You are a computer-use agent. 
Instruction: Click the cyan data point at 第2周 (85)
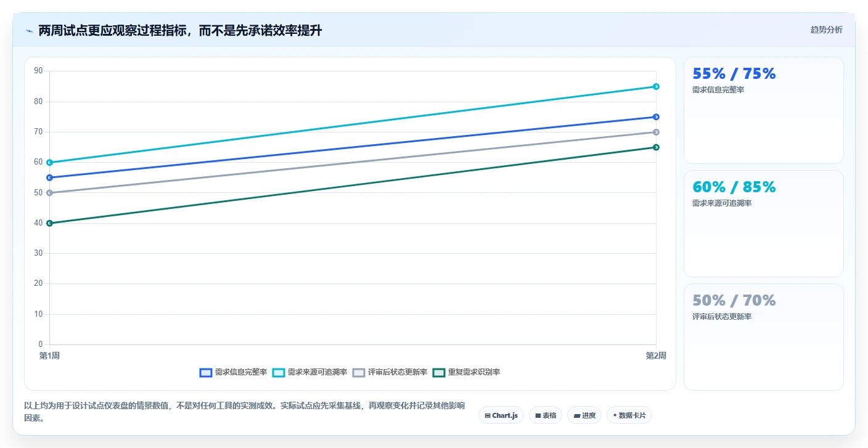pos(656,86)
